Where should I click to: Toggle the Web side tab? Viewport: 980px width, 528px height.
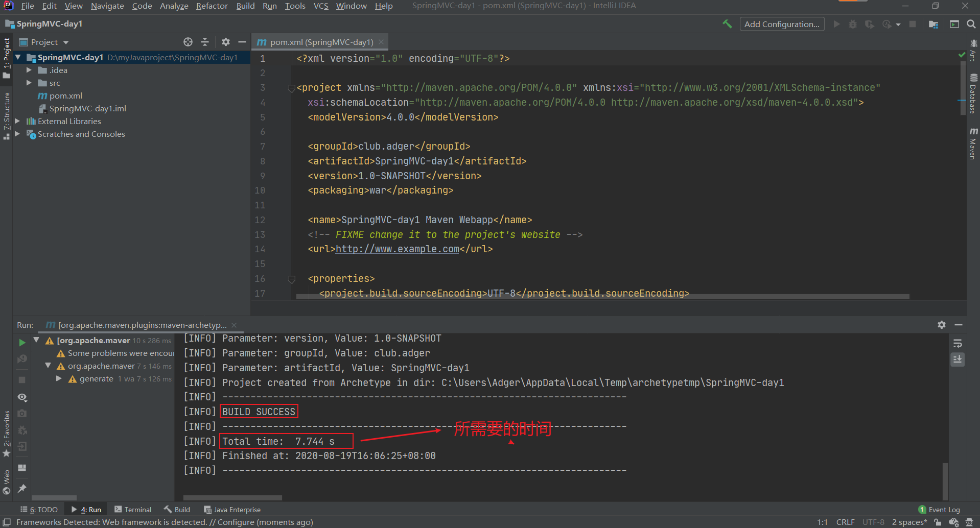coord(7,483)
